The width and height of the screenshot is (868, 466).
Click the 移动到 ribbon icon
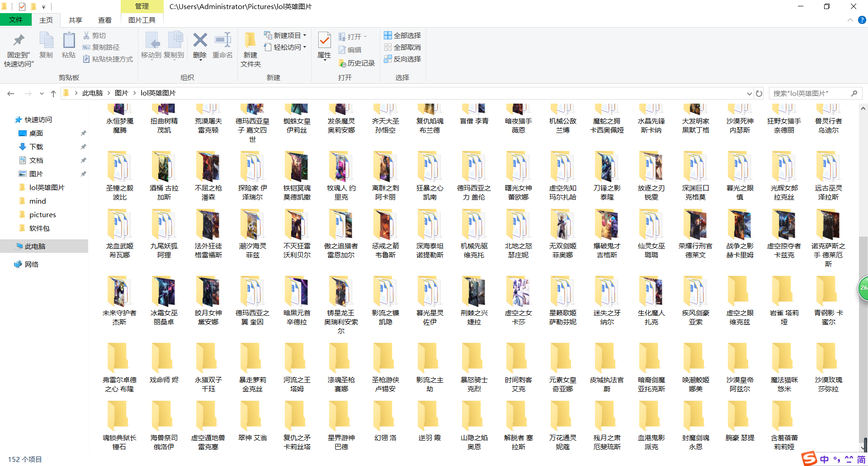point(151,41)
